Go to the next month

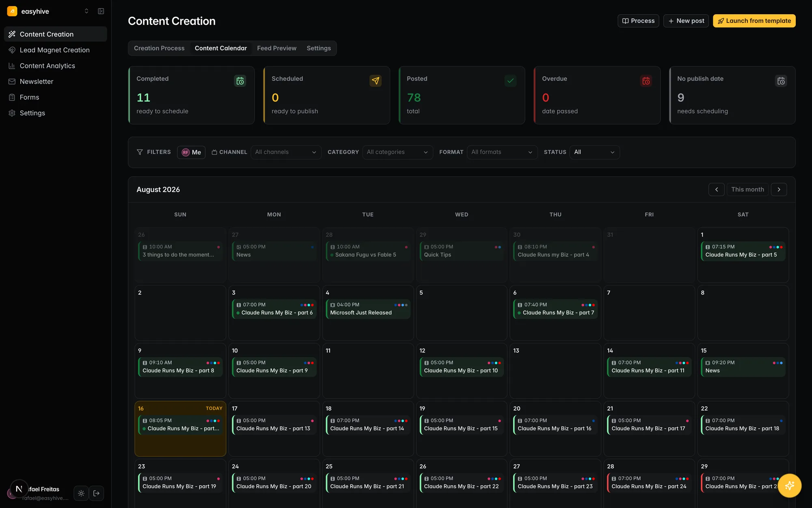pyautogui.click(x=779, y=189)
